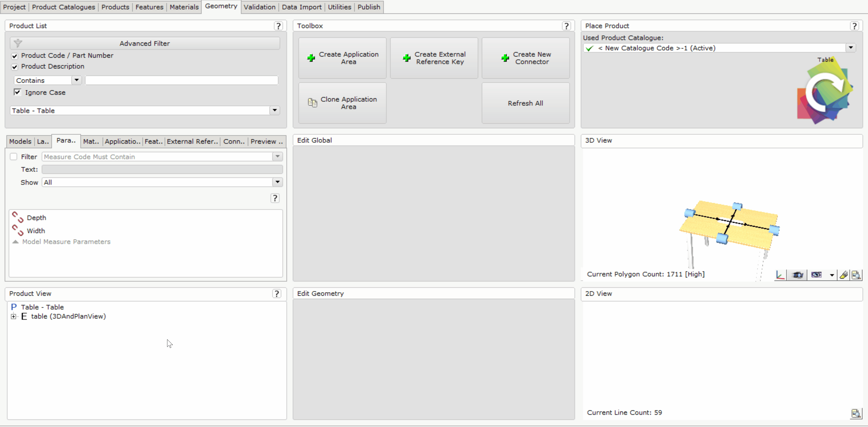Switch to the Features tab

pyautogui.click(x=149, y=7)
